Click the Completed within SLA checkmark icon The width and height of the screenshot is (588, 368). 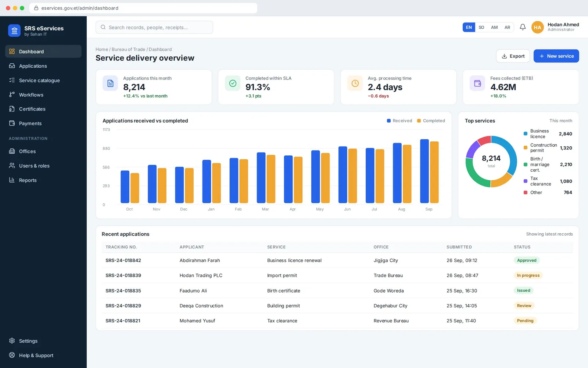click(x=233, y=84)
